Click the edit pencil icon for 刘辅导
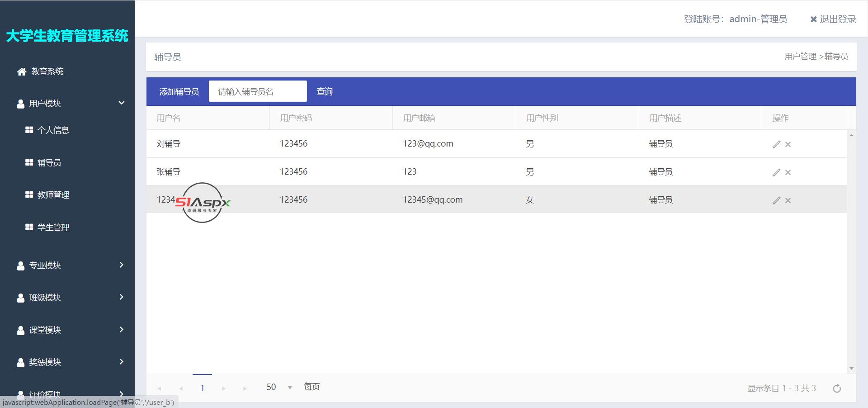The height and width of the screenshot is (408, 868). pos(776,144)
